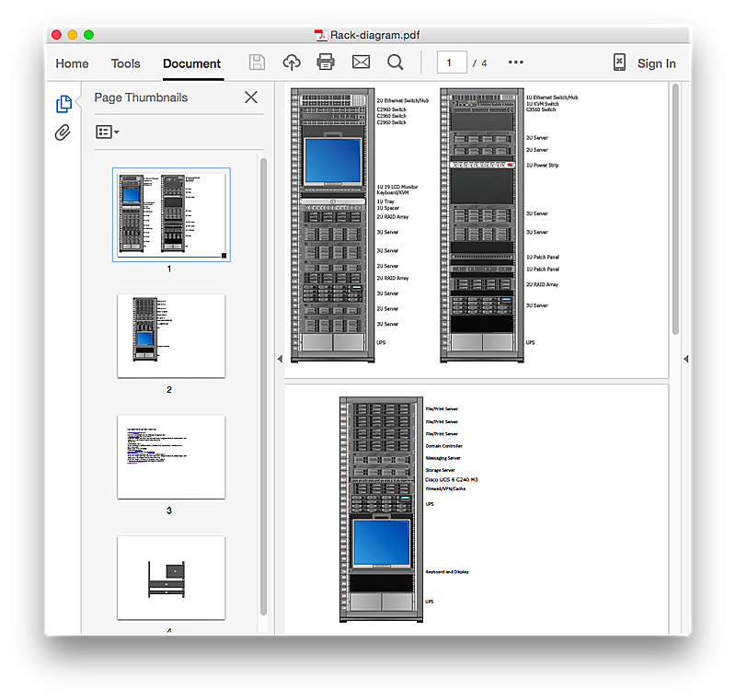Image resolution: width=736 pixels, height=700 pixels.
Task: Open the thumbnail options dropdown menu
Action: pos(107,132)
